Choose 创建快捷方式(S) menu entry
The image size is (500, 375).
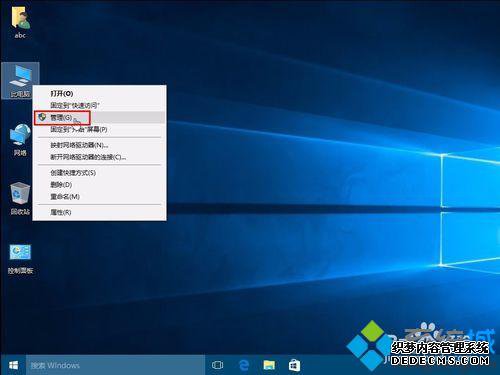tap(99, 173)
